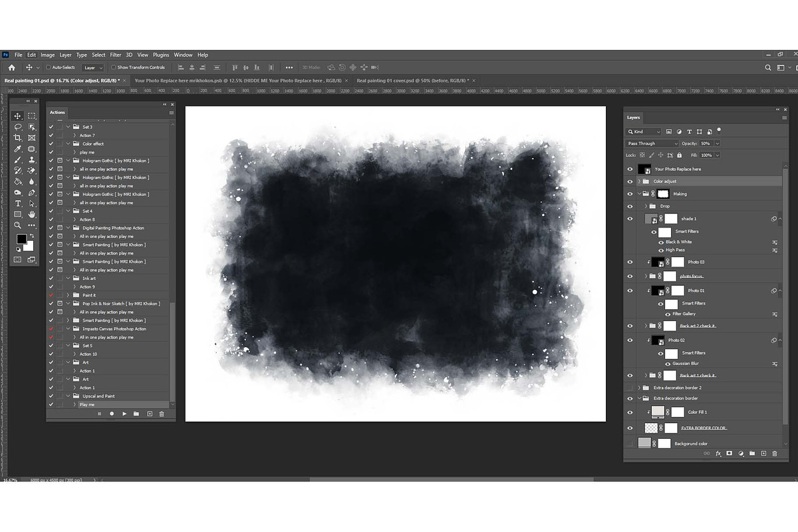Click the foreground color swatch

[x=21, y=239]
